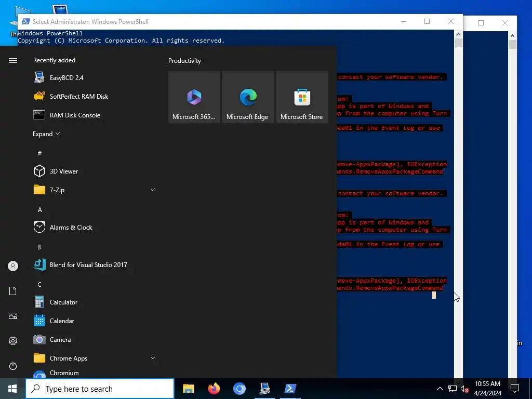Open the Power options button
Image resolution: width=532 pixels, height=399 pixels.
point(13,366)
